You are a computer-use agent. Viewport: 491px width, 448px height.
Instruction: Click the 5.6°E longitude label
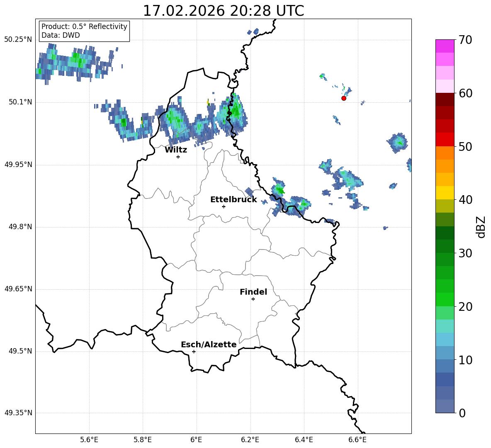(89, 440)
